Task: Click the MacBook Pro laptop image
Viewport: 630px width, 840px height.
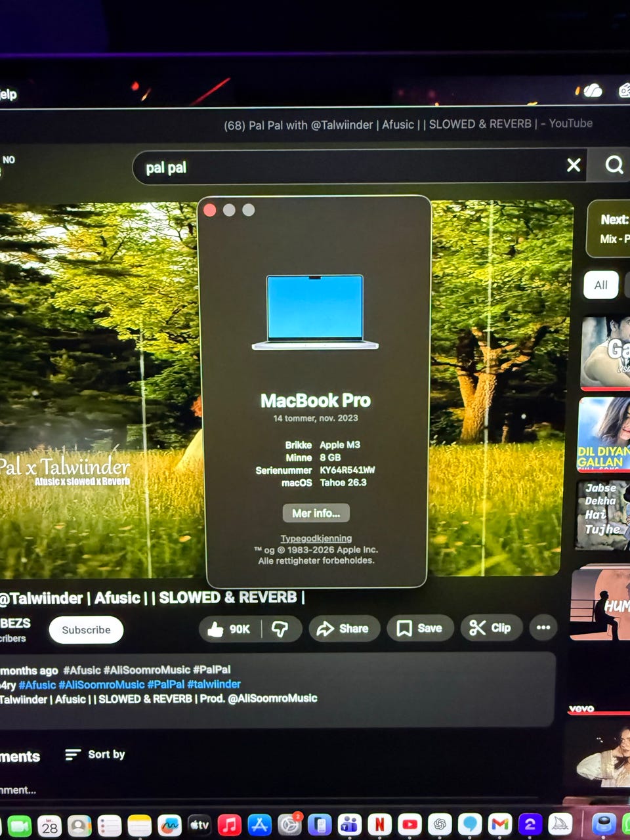Action: point(315,312)
